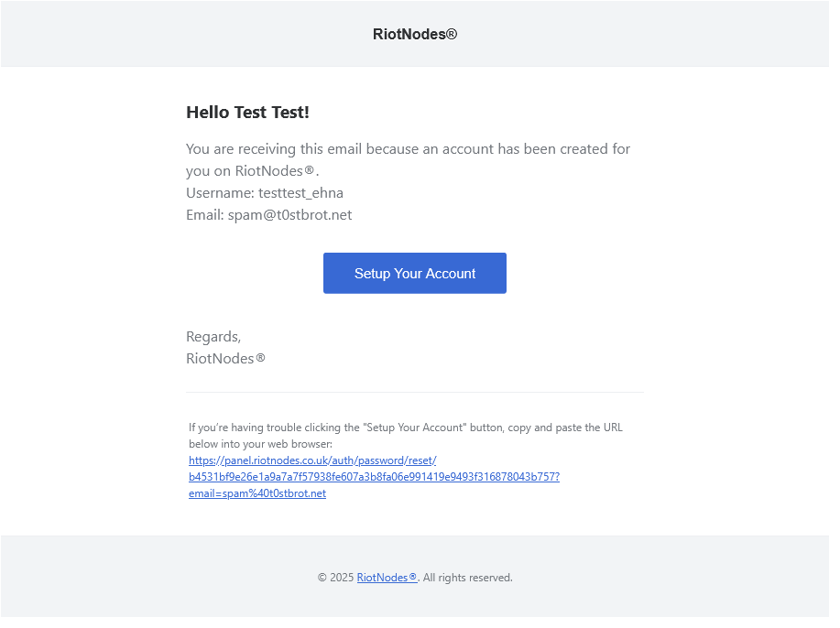Screen dimensions: 840x628
Task: Click the Setup Your Account button
Action: 414,274
